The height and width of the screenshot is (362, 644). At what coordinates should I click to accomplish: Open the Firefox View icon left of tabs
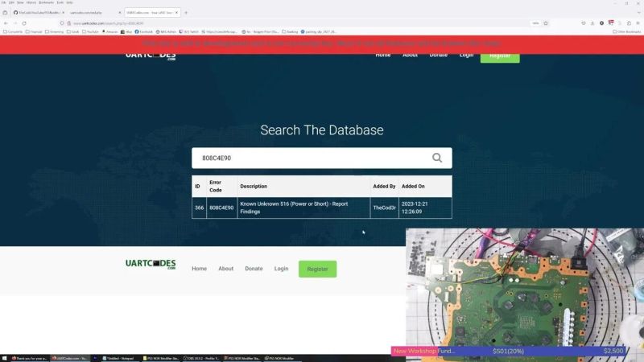[x=5, y=13]
